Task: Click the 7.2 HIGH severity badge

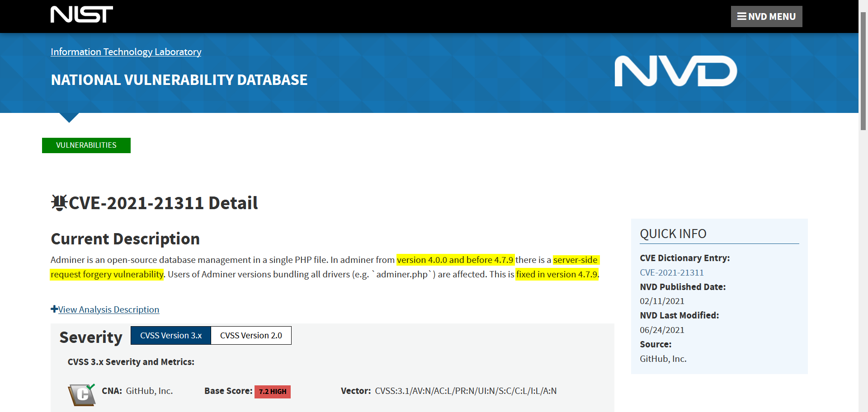Action: 272,391
